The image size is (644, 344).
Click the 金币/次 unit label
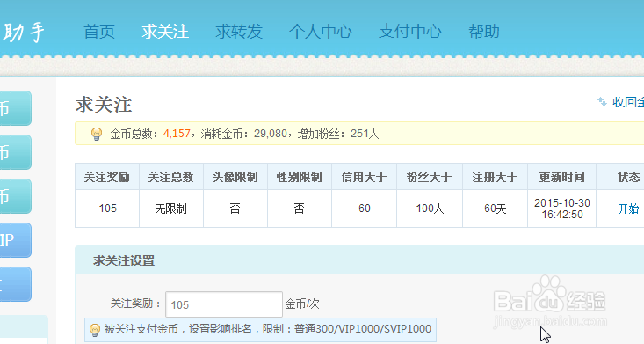click(302, 304)
